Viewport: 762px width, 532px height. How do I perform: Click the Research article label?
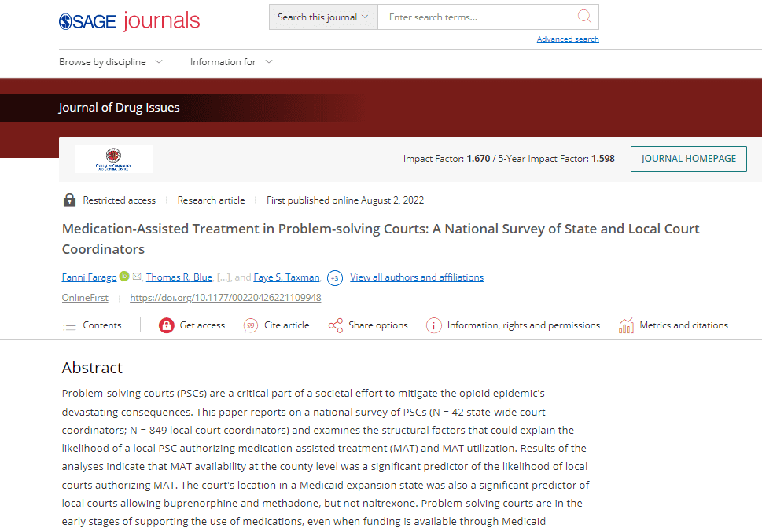[211, 200]
